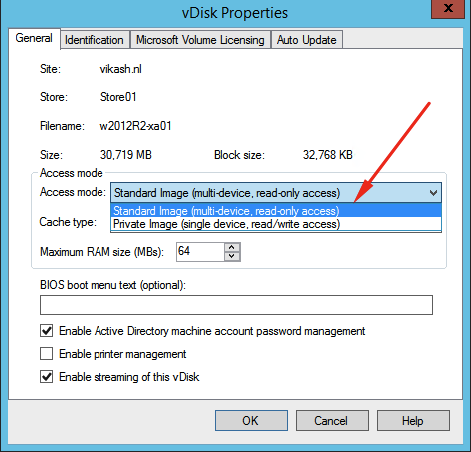Focus the BIOS boot menu text field
The width and height of the screenshot is (471, 452).
pyautogui.click(x=236, y=305)
